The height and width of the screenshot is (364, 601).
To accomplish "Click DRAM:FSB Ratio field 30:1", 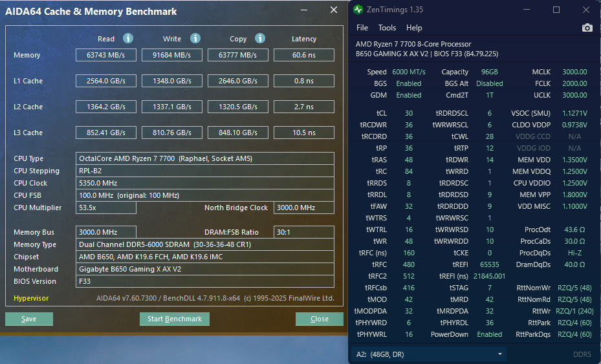I will (x=304, y=232).
